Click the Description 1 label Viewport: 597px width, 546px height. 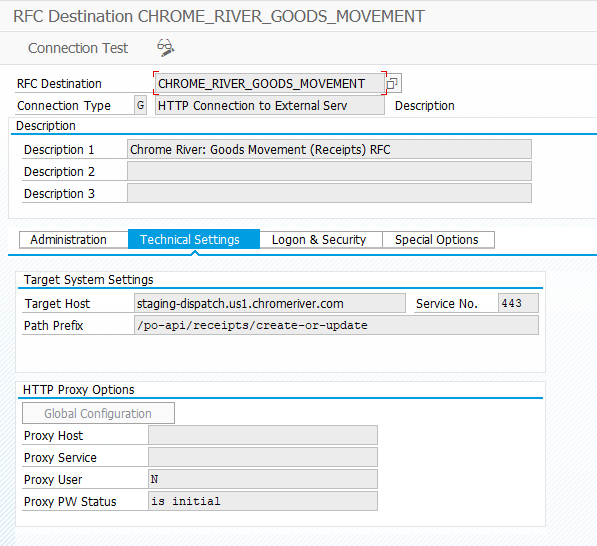click(x=59, y=150)
